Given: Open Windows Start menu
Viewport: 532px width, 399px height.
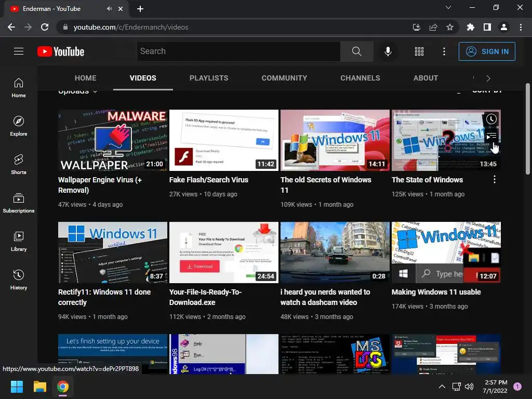Looking at the screenshot, I should click(x=17, y=387).
